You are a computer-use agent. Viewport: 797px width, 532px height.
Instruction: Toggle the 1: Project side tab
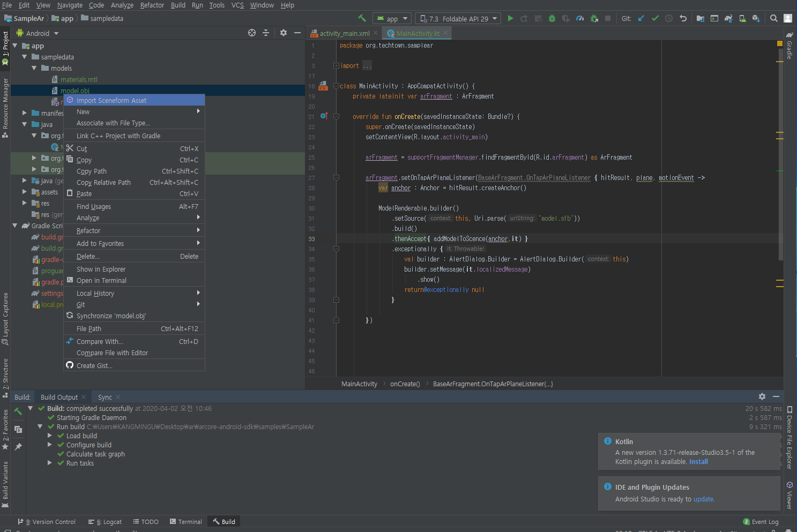[x=5, y=48]
